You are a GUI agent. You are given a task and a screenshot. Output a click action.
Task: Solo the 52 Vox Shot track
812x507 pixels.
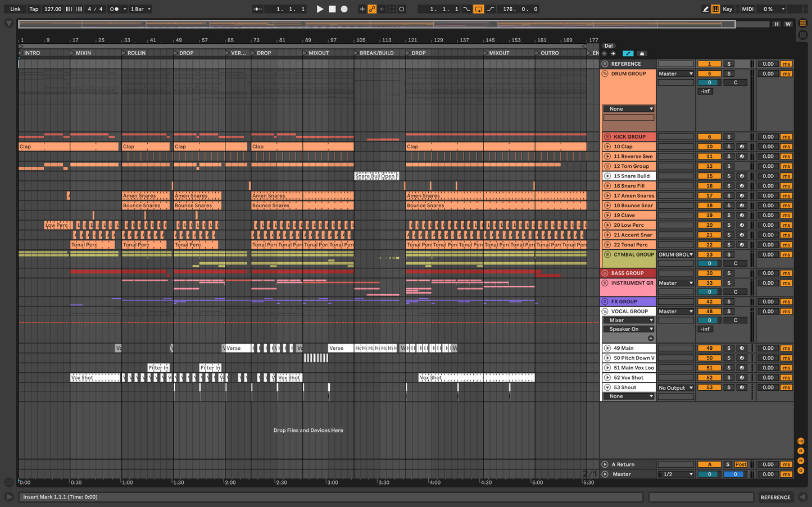point(728,377)
